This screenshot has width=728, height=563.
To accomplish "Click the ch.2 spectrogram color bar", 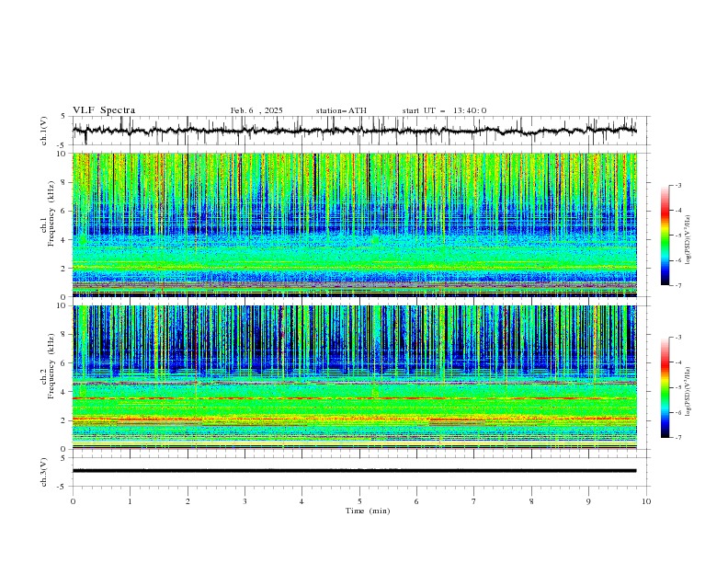I will (665, 387).
